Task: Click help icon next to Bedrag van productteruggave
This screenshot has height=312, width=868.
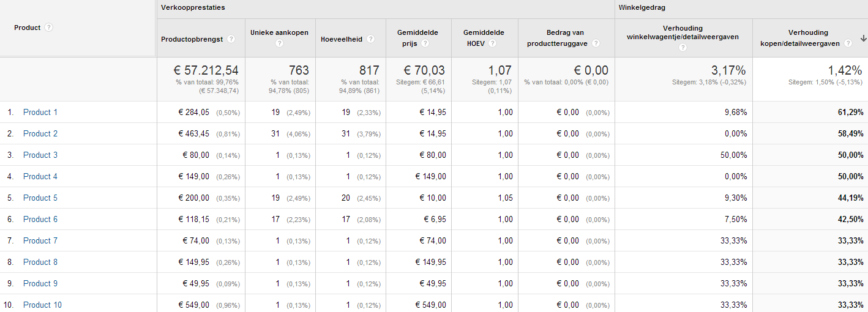Action: pos(596,43)
